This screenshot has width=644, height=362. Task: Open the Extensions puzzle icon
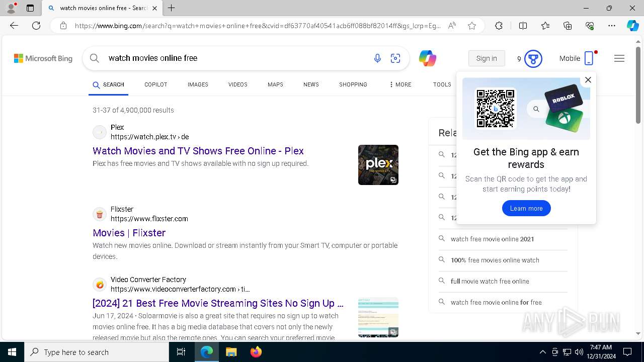point(499,26)
